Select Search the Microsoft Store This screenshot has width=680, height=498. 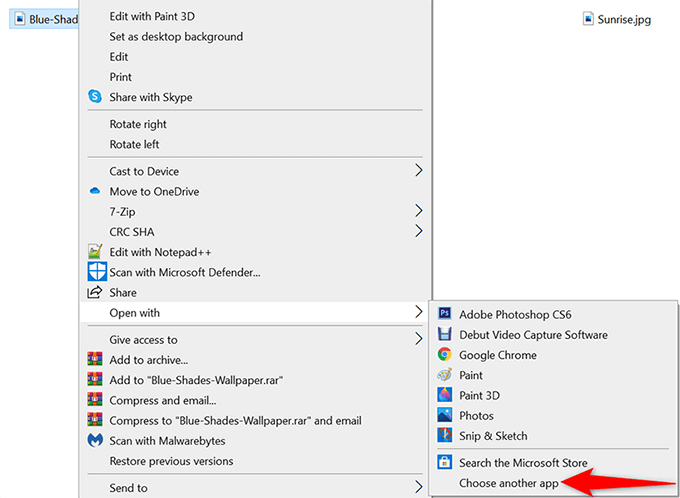[523, 463]
